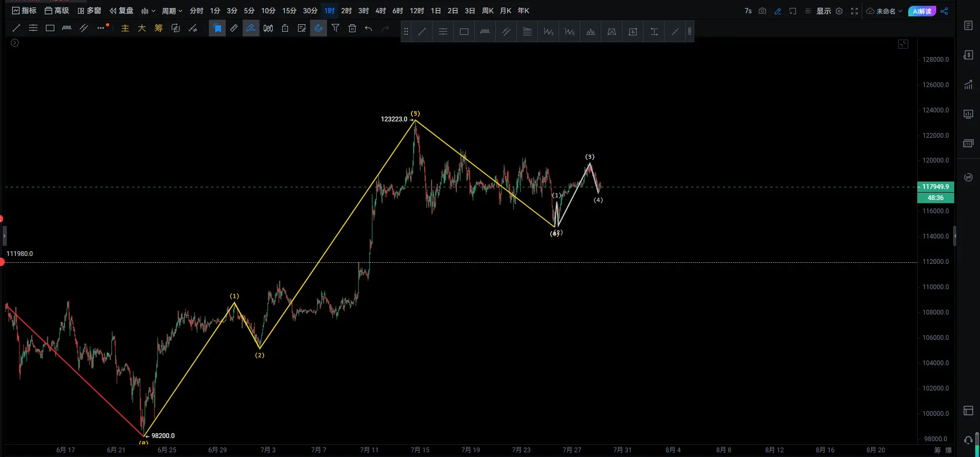Switch to 15分 timeframe

click(289, 11)
